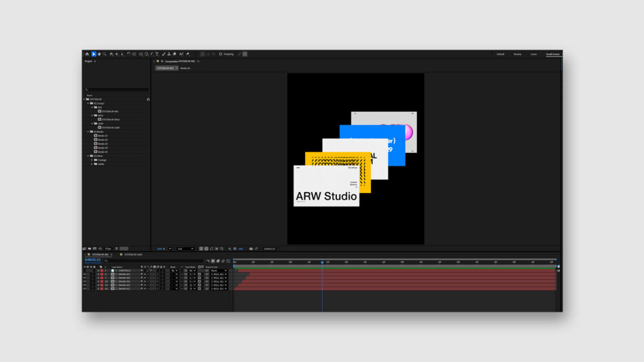This screenshot has height=362, width=644.
Task: Select Media 01 item in Project panel
Action: [x=103, y=136]
